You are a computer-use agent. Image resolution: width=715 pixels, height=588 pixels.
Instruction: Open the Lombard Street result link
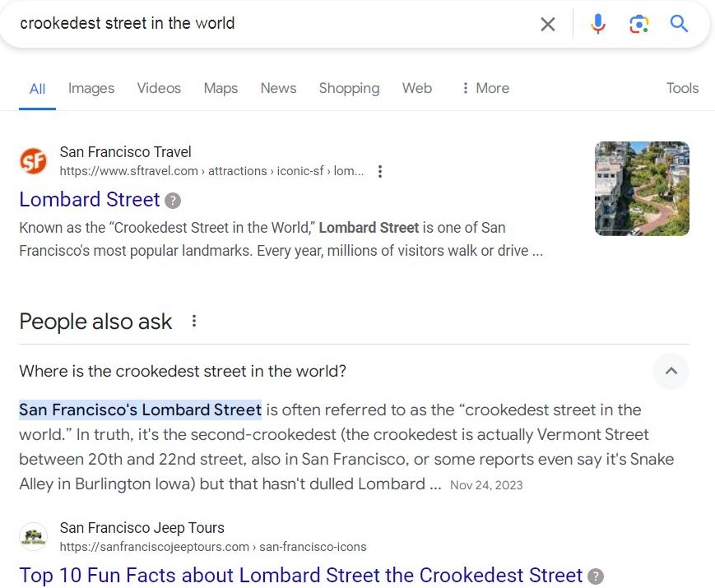[x=90, y=200]
